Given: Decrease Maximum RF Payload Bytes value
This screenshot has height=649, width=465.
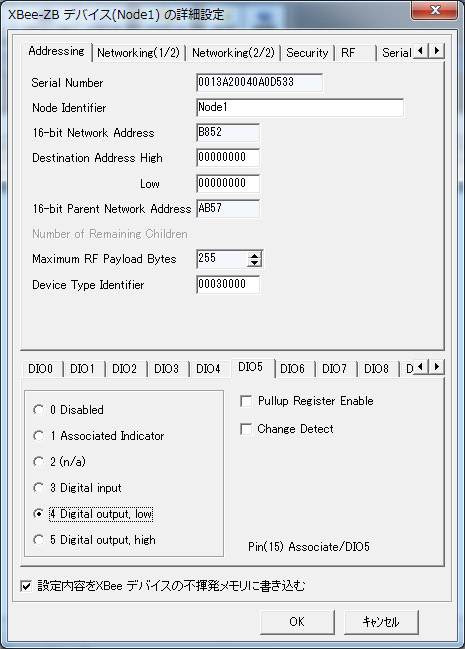Looking at the screenshot, I should point(254,263).
